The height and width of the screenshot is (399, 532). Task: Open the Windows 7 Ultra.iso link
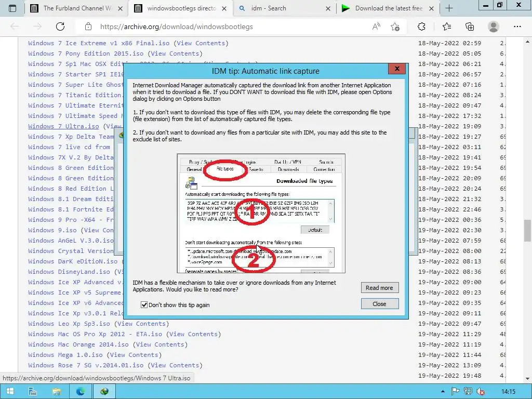[63, 126]
